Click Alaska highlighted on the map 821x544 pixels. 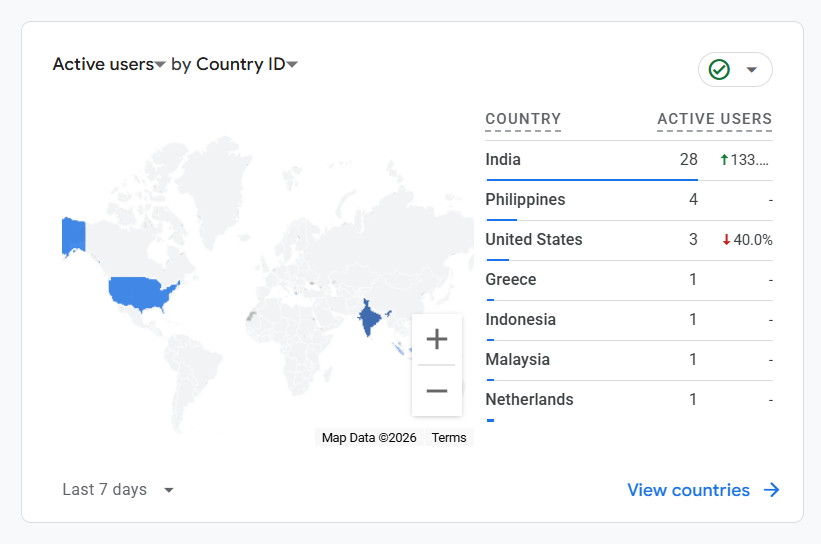(73, 236)
